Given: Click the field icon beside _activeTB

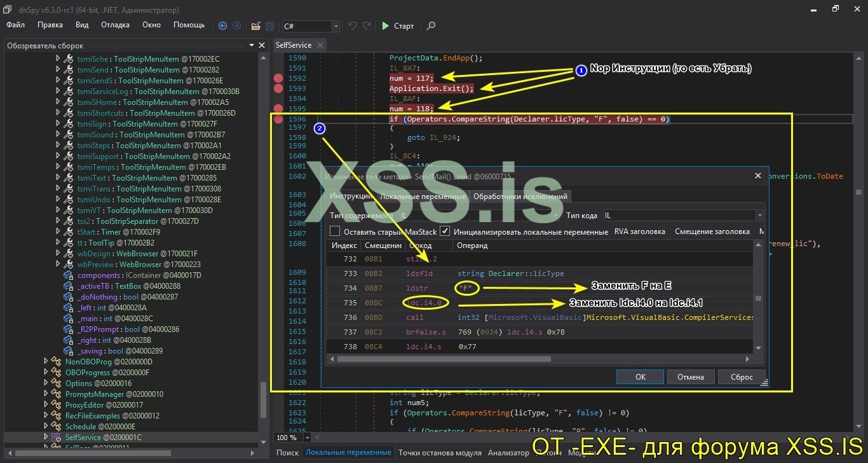Looking at the screenshot, I should point(69,286).
